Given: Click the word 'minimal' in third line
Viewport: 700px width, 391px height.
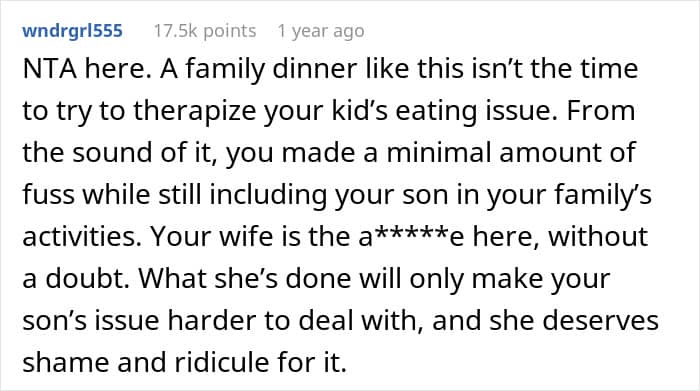Looking at the screenshot, I should tap(439, 153).
